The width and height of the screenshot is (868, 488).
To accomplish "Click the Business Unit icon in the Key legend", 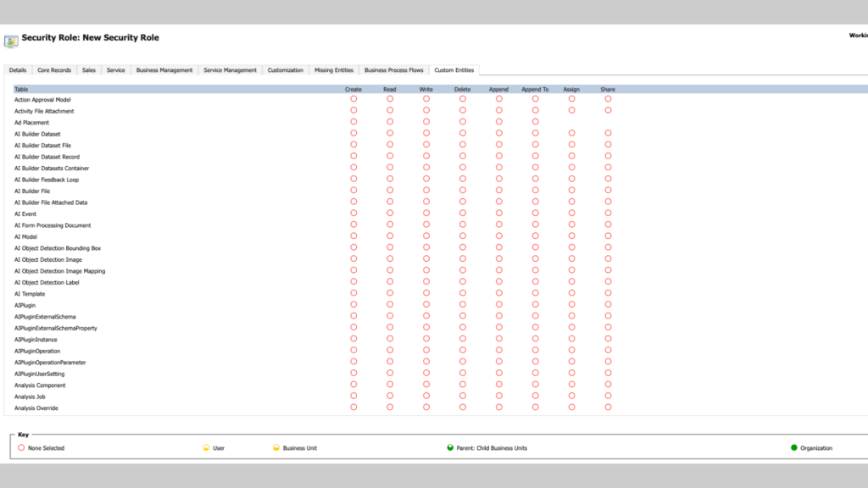I will coord(276,447).
